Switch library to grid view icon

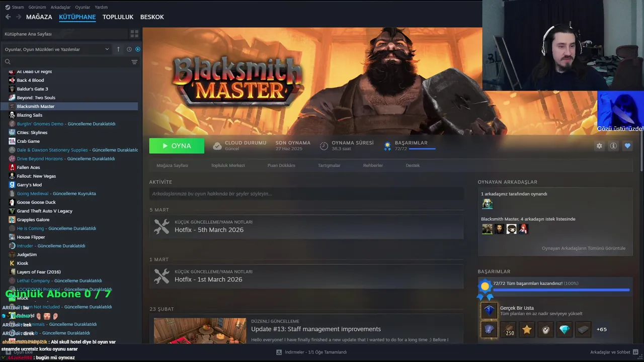(134, 34)
